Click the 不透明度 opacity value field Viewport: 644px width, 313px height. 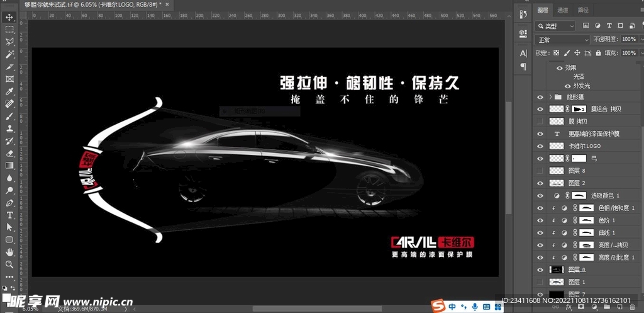(x=629, y=40)
